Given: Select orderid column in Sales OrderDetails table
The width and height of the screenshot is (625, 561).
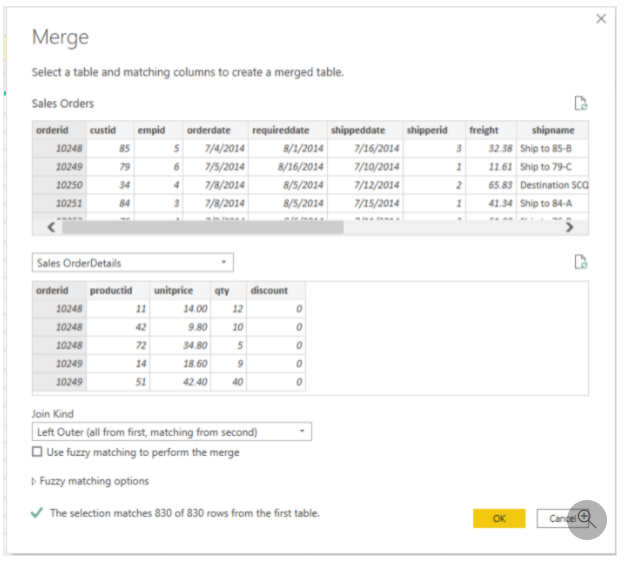Looking at the screenshot, I should point(52,290).
